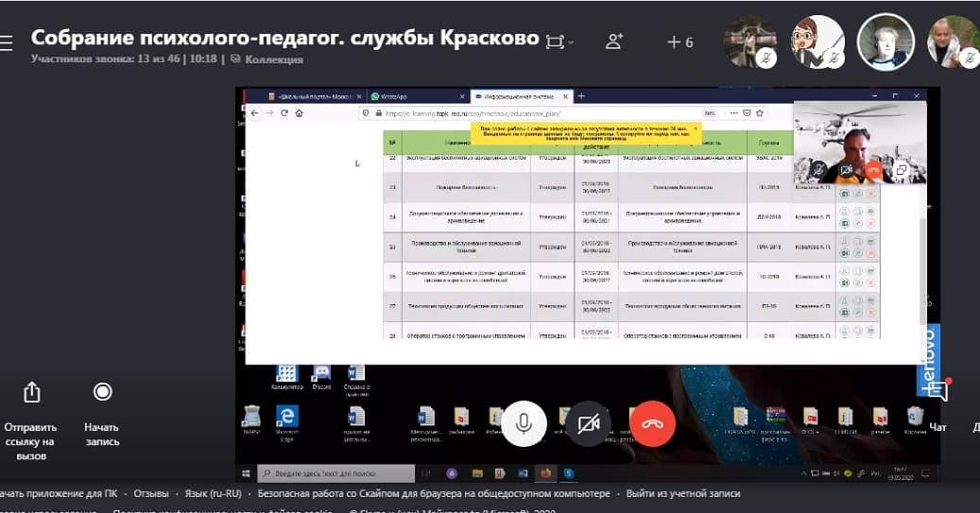980x513 pixels.
Task: Open the Skype hamburger menu
Action: coord(5,43)
